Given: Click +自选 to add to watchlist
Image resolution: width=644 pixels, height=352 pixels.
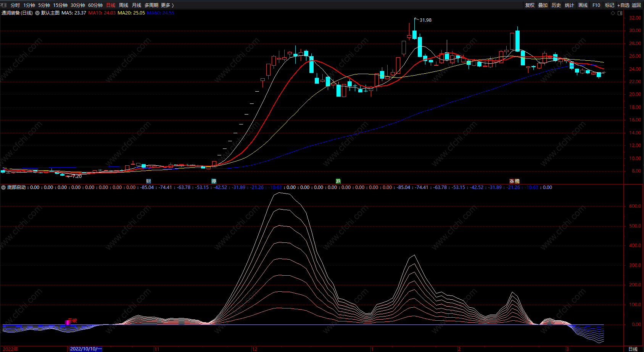Looking at the screenshot, I should click(623, 5).
